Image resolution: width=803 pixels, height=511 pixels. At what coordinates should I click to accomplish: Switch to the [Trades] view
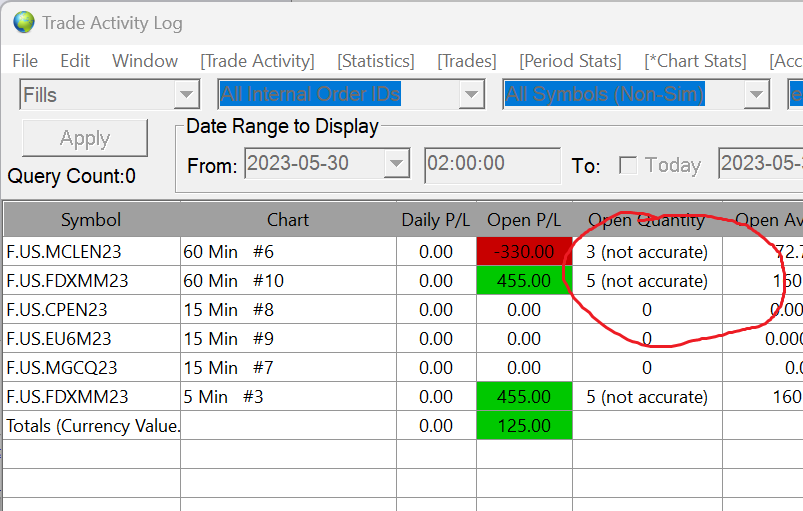pyautogui.click(x=467, y=61)
